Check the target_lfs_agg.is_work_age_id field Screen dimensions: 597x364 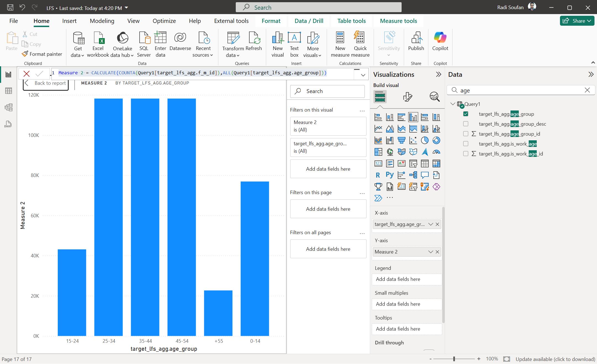click(466, 154)
